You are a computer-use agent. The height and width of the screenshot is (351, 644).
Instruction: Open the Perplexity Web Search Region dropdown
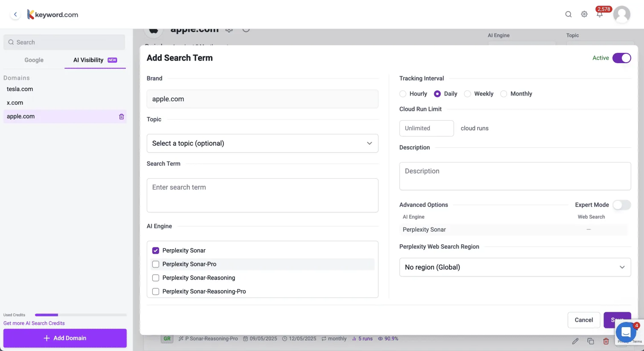[515, 267]
